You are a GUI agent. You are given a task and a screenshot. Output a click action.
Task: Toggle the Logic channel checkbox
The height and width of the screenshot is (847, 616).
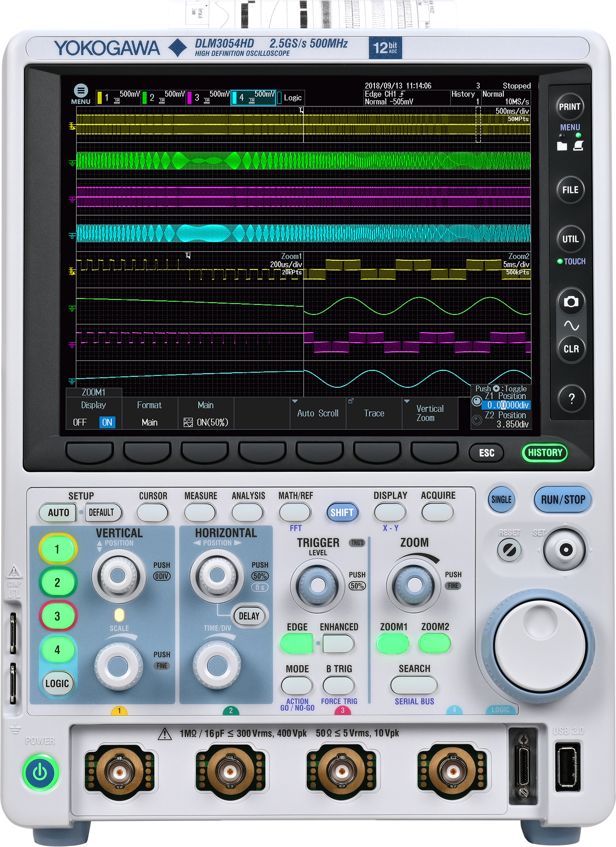[x=280, y=98]
